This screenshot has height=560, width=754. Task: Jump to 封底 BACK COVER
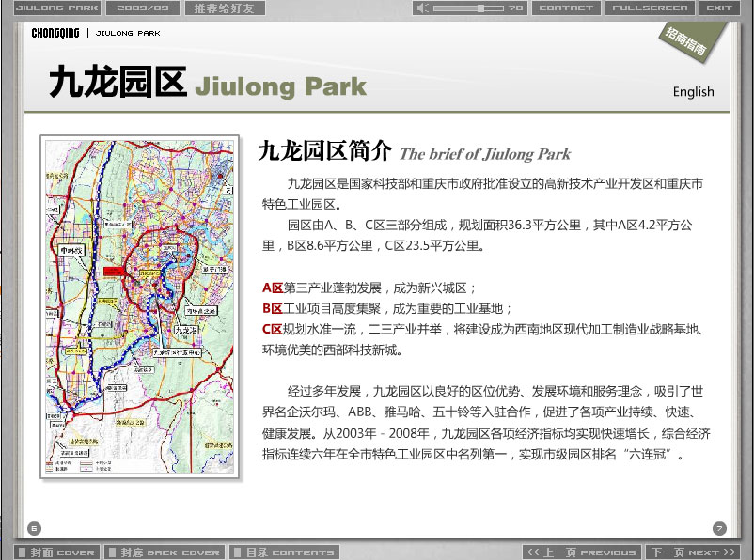coord(164,552)
